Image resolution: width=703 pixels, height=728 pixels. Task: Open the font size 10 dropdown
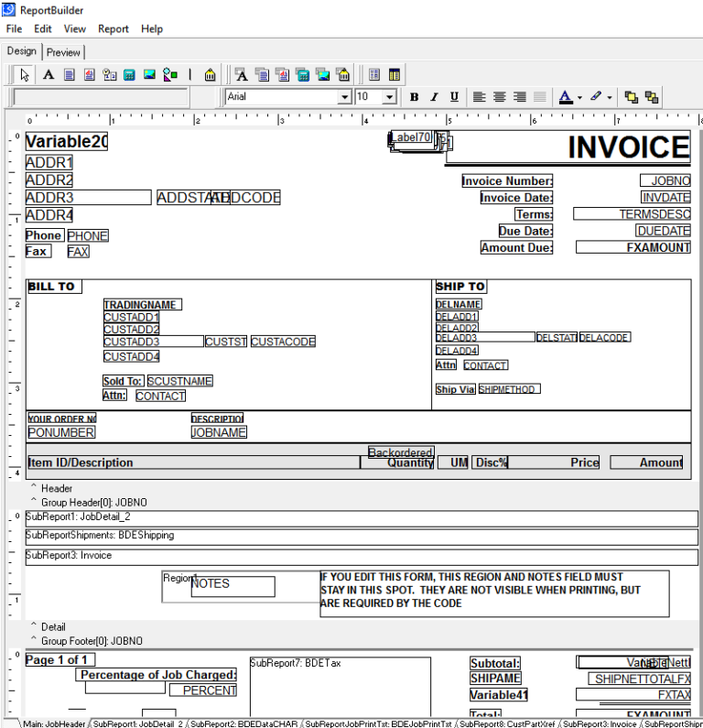point(390,97)
